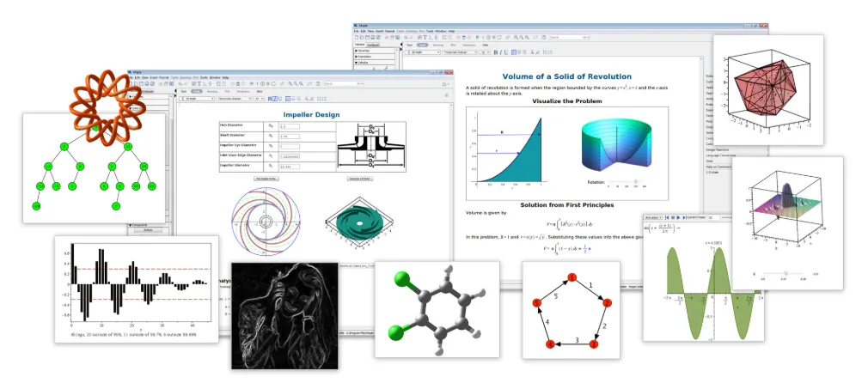This screenshot has width=868, height=389.
Task: Click New document icon in Impeller Design window
Action: click(131, 83)
